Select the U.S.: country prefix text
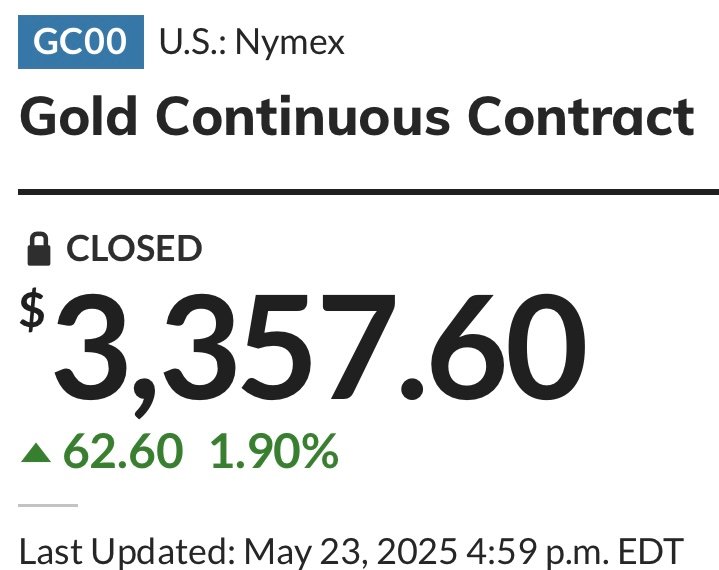 tap(193, 42)
